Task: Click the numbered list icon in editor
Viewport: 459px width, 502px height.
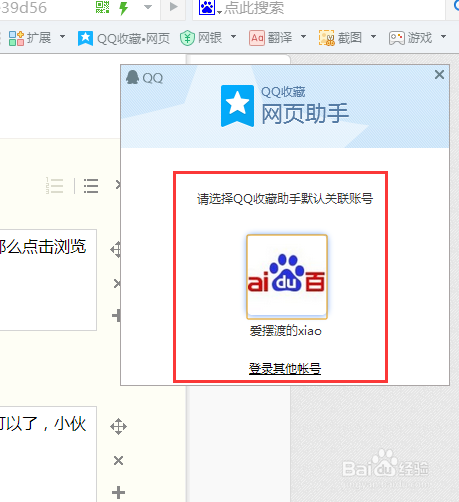Action: pos(55,186)
